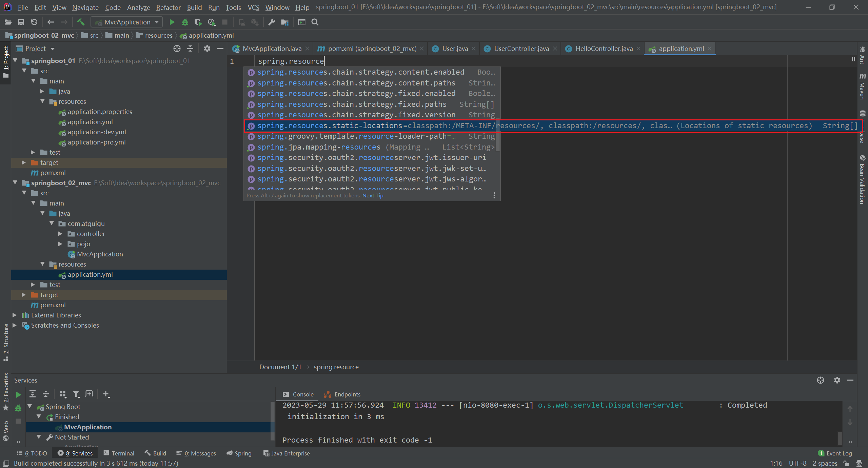Click the Synchronize refresh toolbar icon
Viewport: 868px width, 468px height.
(34, 22)
